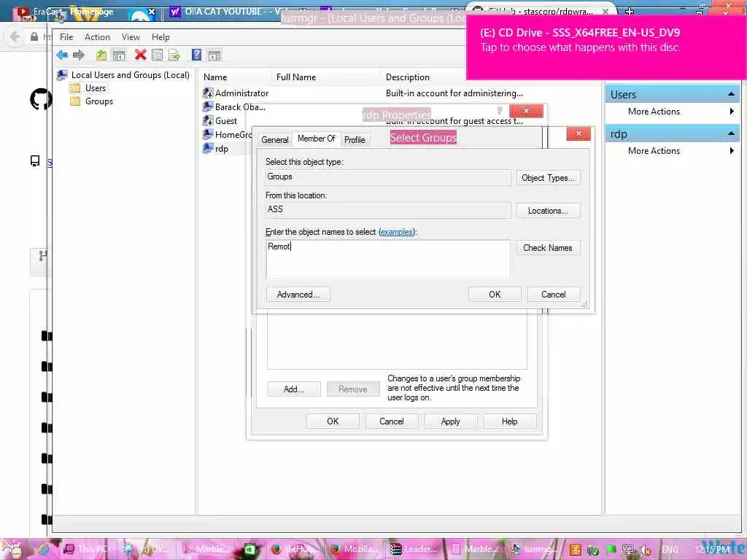Expand More Actions arrow under rdp
Viewport: 747px width, 560px height.
click(x=732, y=151)
